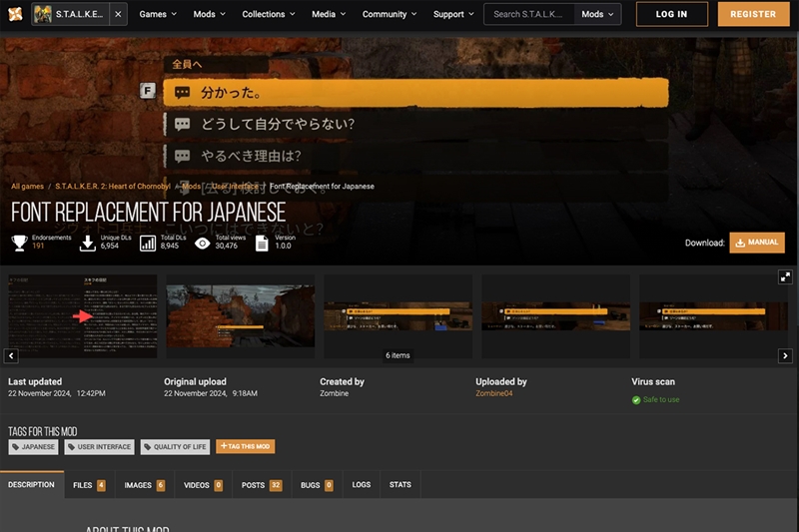Select the QUALITY OF LIFE tag
The height and width of the screenshot is (532, 799).
click(176, 447)
